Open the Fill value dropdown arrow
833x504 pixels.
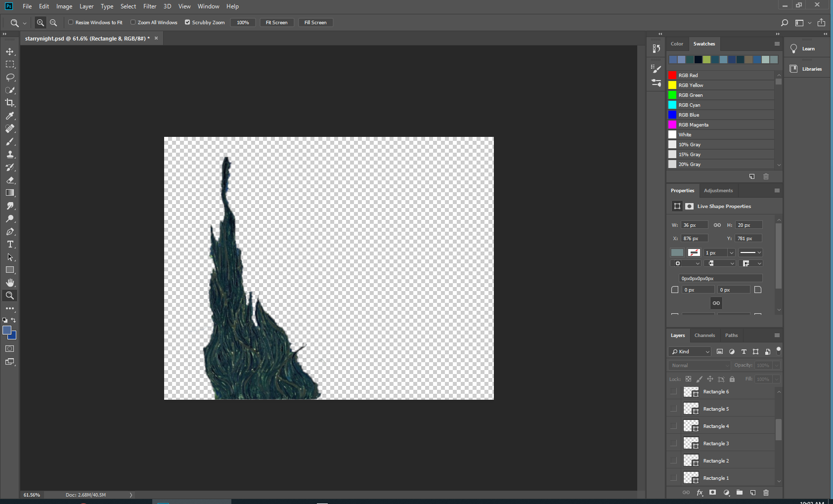pos(777,379)
